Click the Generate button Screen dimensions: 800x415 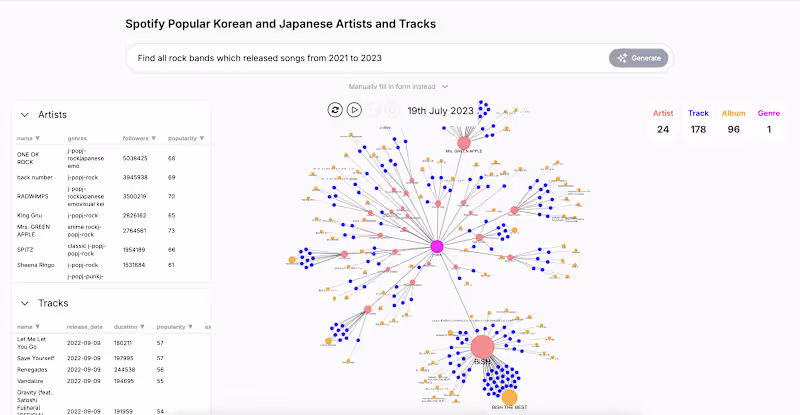638,58
